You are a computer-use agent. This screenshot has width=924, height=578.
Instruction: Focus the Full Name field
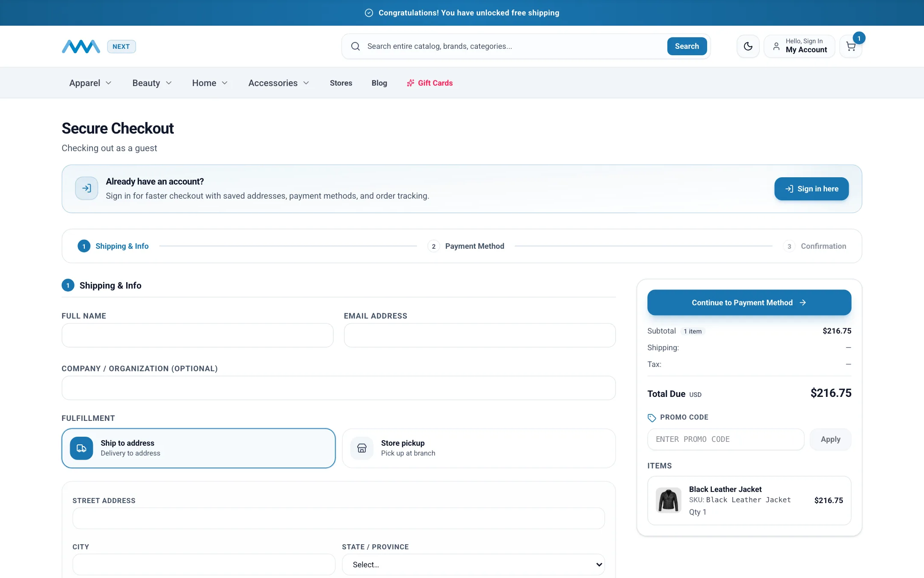pyautogui.click(x=198, y=335)
